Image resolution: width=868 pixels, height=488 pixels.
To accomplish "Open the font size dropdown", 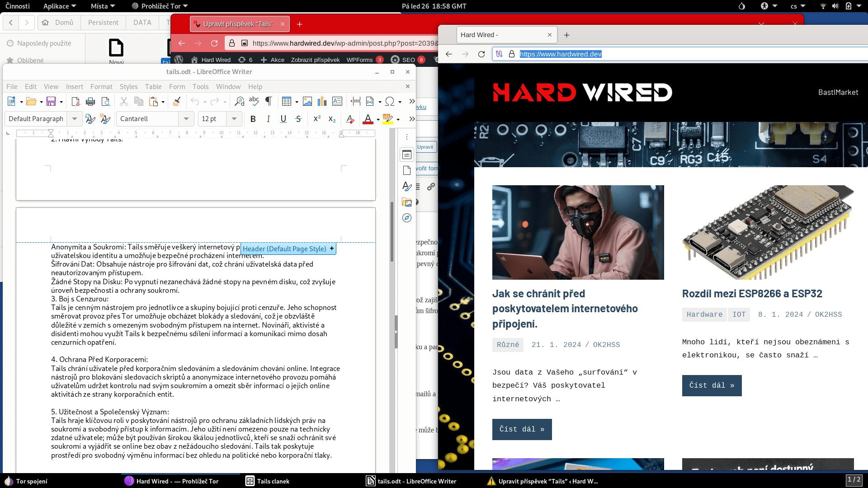I will point(234,119).
